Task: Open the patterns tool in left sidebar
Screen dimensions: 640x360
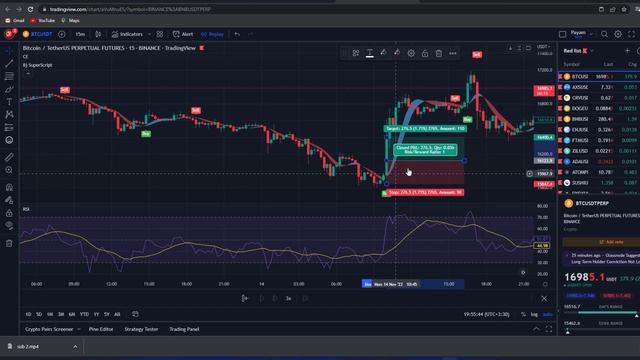Action: [x=9, y=115]
